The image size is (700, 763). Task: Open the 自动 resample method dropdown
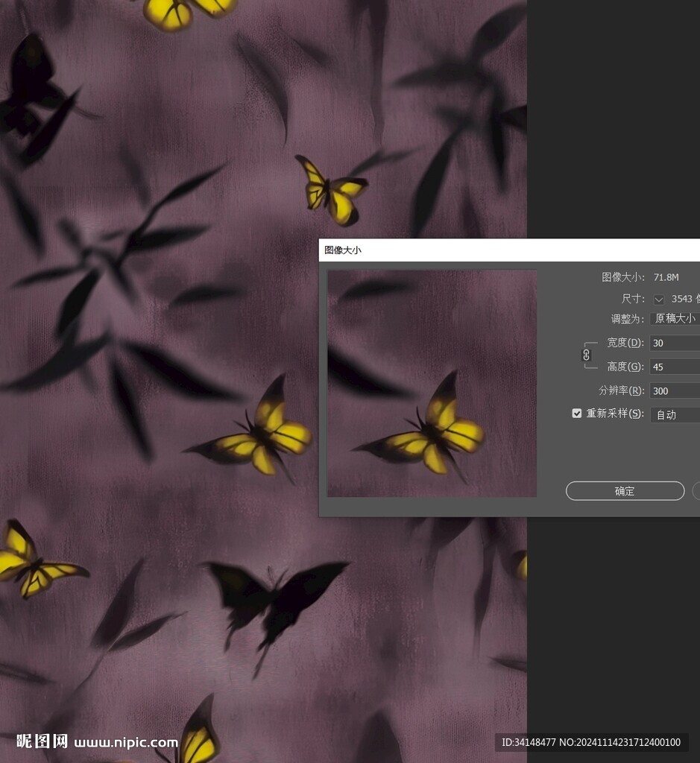[x=675, y=415]
